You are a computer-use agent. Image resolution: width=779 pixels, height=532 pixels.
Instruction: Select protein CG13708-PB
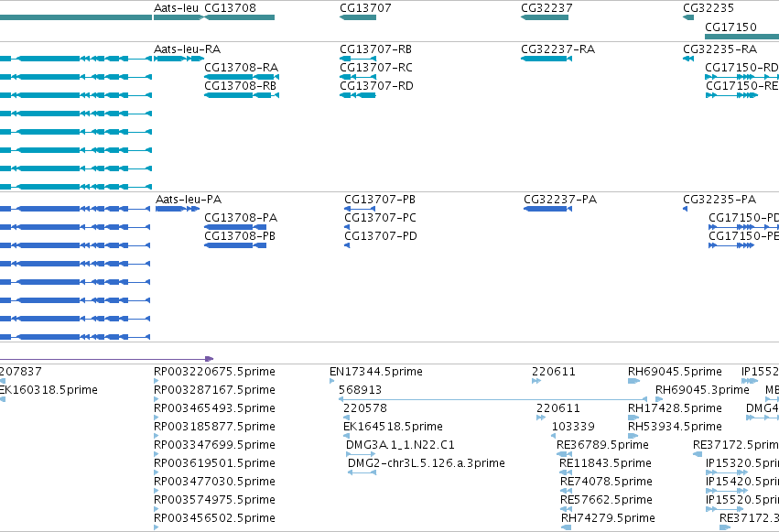pos(235,245)
